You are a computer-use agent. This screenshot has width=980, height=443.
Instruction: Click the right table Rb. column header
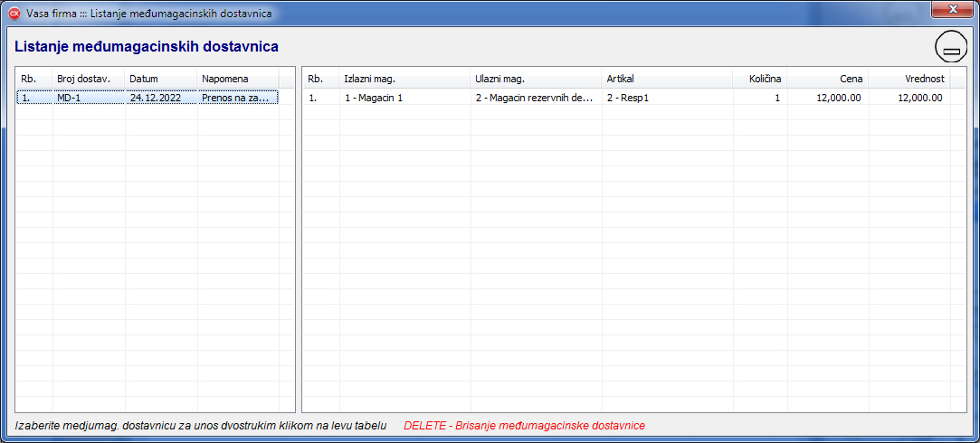pos(320,79)
